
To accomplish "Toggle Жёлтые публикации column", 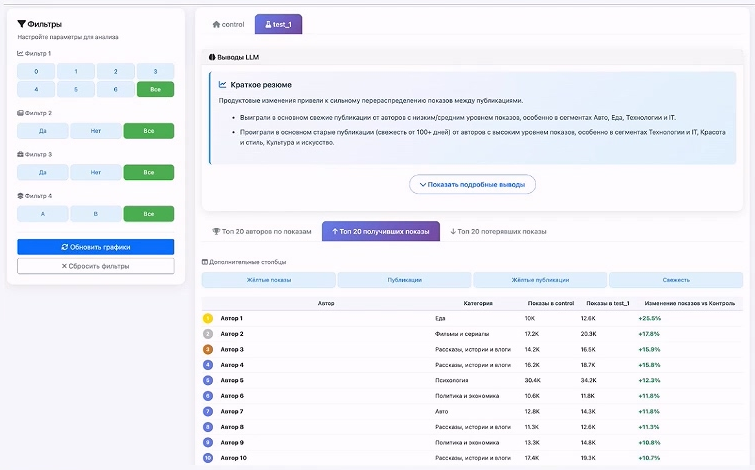I will (540, 280).
